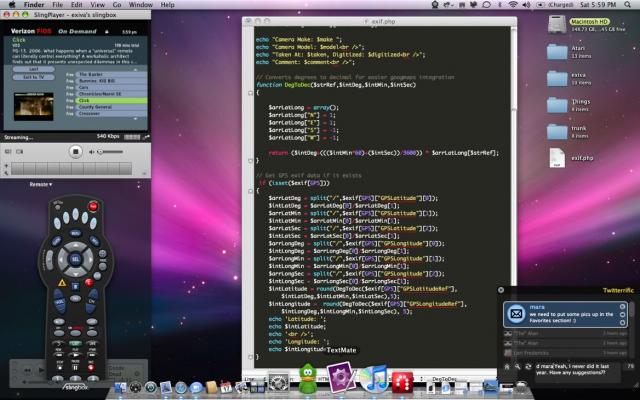Image resolution: width=640 pixels, height=400 pixels.
Task: Click the Twitterrific tweet text input field
Action: coord(577,371)
